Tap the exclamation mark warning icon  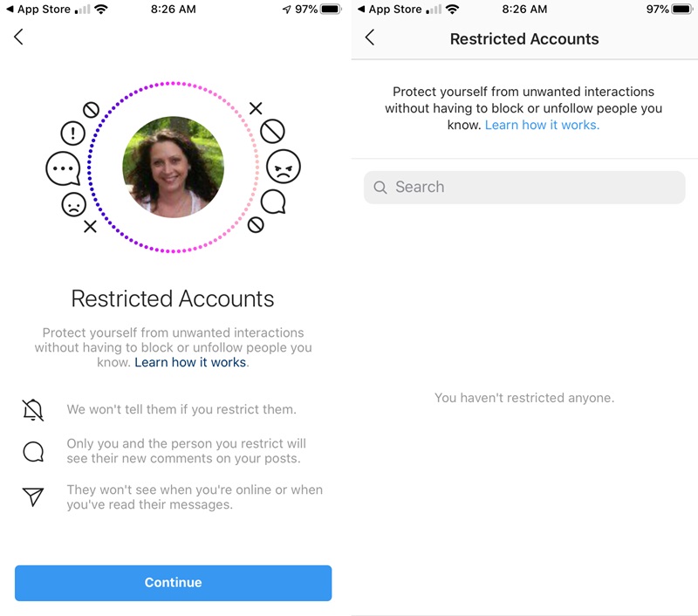tap(73, 133)
